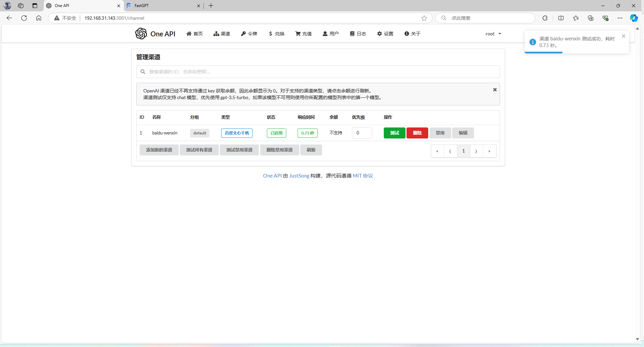
Task: Dismiss the OpenAI balance notice message
Action: (x=495, y=90)
